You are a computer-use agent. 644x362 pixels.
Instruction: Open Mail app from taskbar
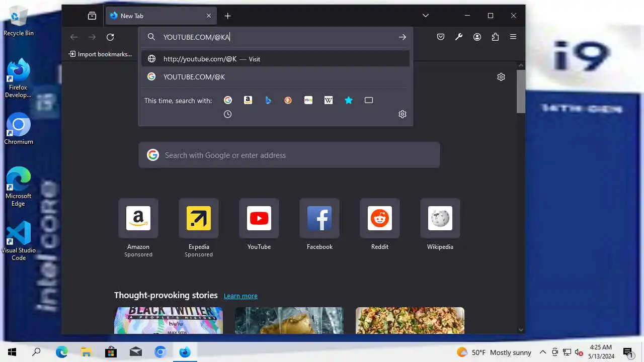(135, 352)
